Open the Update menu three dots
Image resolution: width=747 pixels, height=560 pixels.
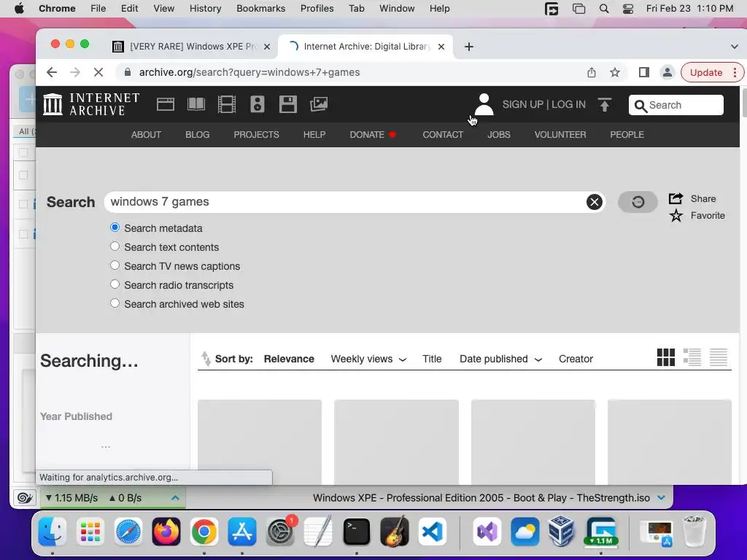(735, 72)
